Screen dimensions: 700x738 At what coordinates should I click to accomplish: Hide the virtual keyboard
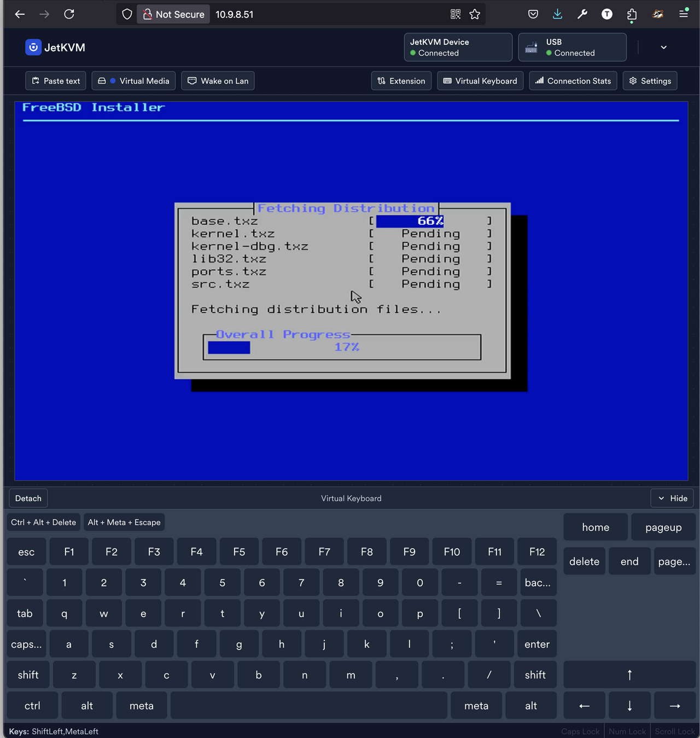coord(672,498)
